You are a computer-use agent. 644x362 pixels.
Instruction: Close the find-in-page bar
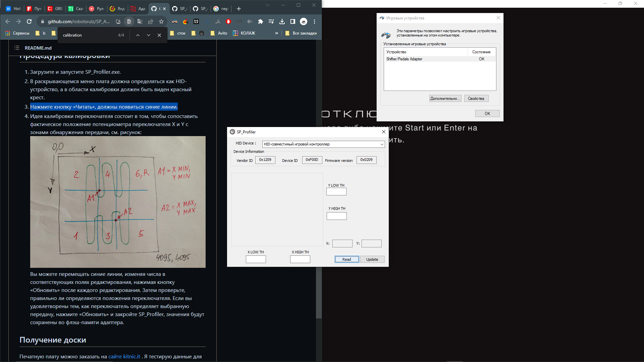tap(159, 35)
